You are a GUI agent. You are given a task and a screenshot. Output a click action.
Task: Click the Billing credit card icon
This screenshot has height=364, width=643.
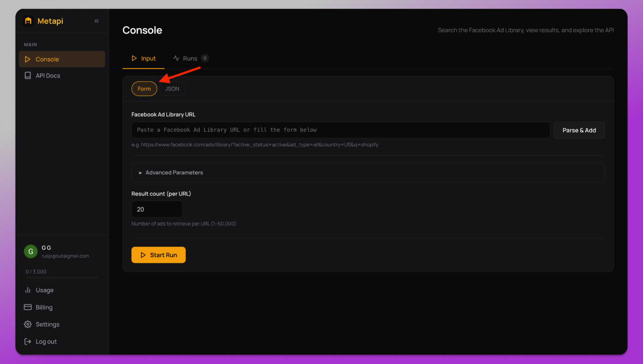coord(28,307)
